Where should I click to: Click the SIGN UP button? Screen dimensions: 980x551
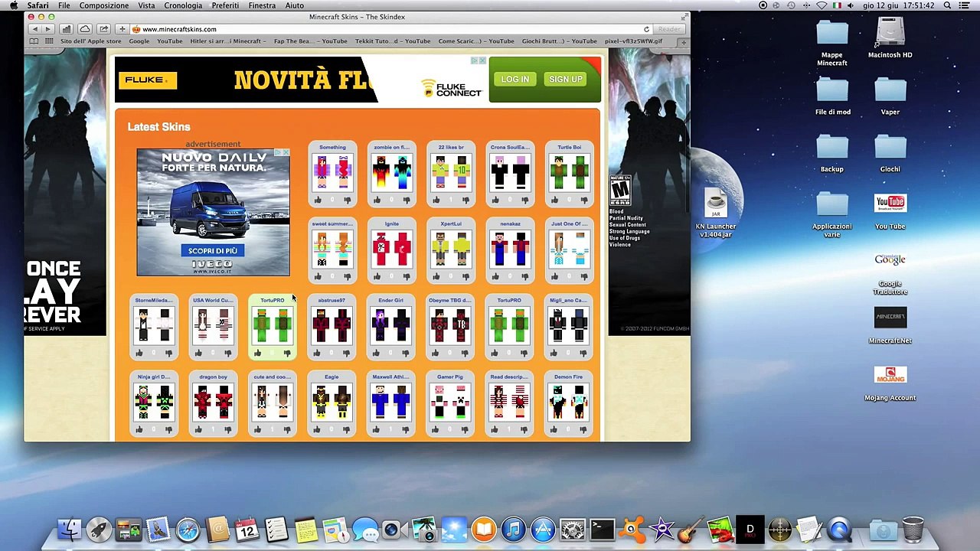point(566,80)
